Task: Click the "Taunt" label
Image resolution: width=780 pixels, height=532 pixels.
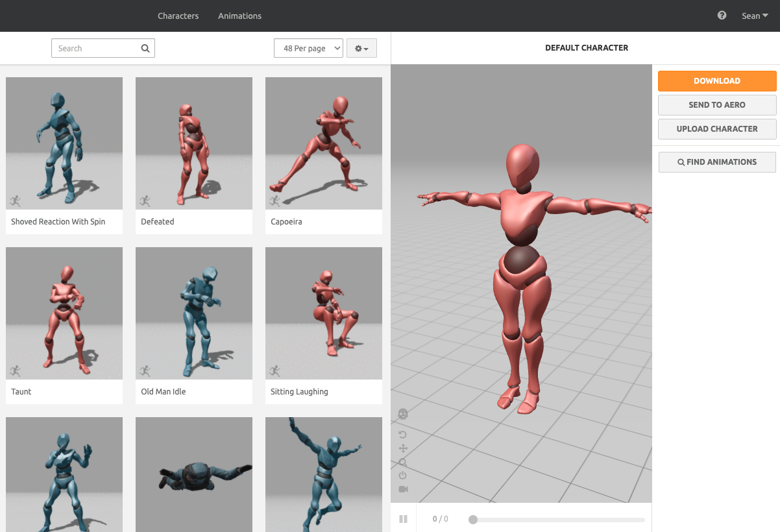Action: 21,392
